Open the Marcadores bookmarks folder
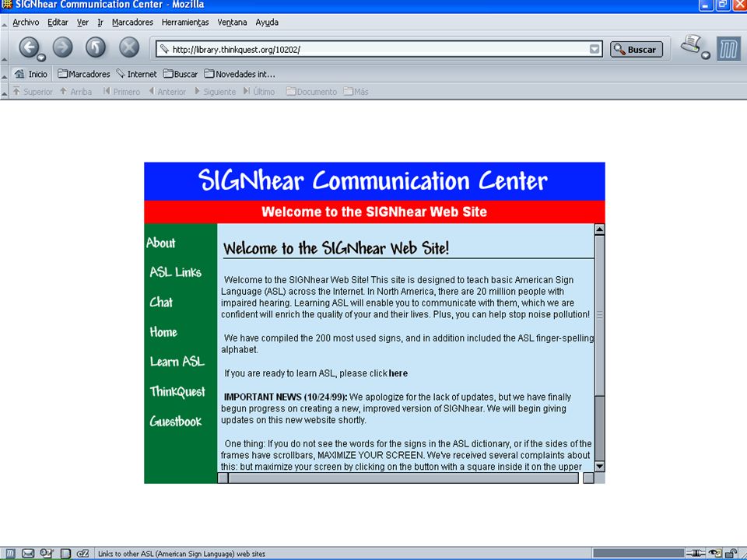 (84, 75)
